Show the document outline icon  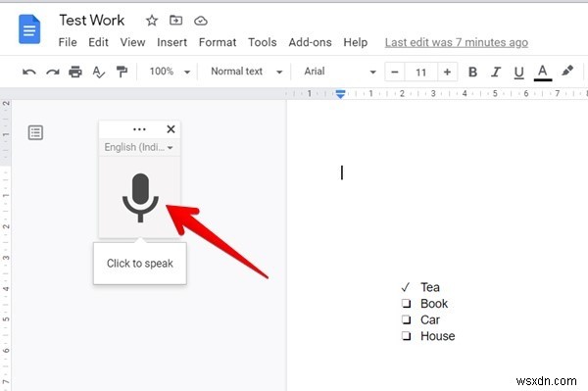point(35,132)
